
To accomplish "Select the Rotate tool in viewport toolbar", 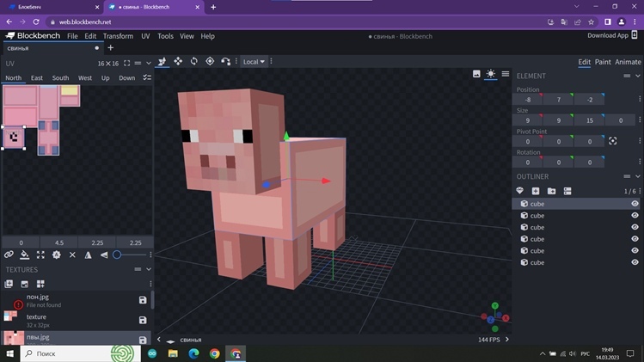I will click(x=193, y=61).
